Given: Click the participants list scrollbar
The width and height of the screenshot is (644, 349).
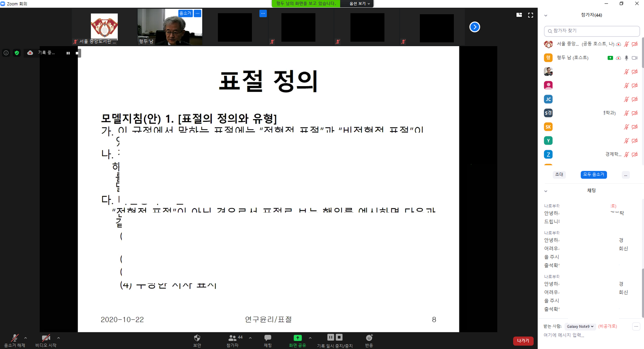Looking at the screenshot, I should pos(643,53).
